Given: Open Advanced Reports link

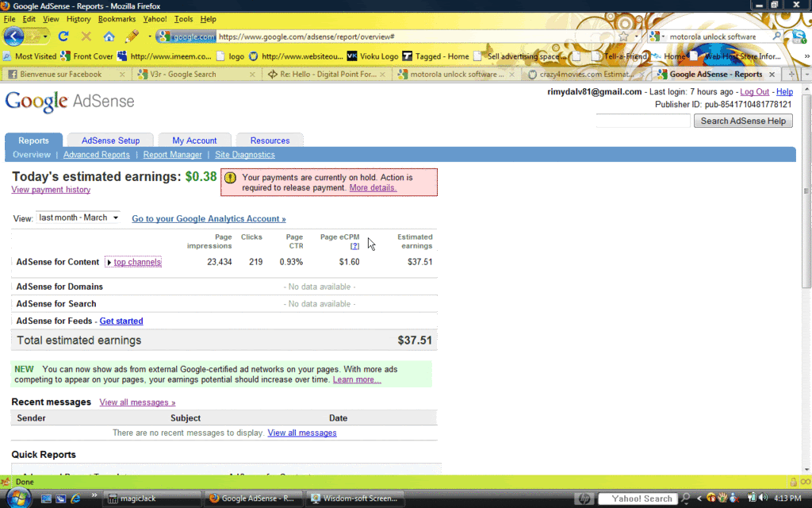Looking at the screenshot, I should coord(96,155).
